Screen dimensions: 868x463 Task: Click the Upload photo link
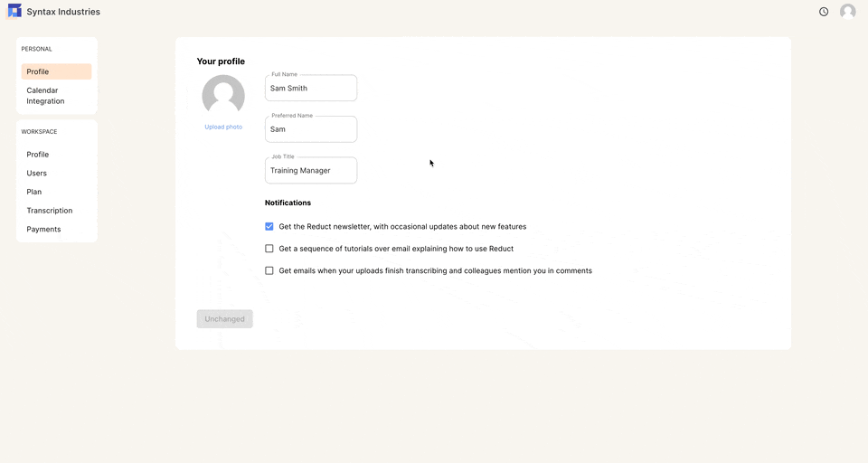point(223,127)
